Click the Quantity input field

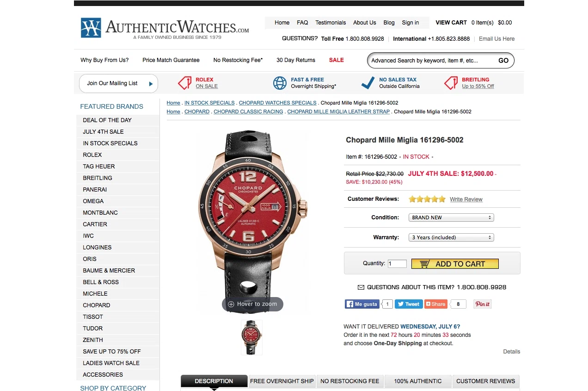coord(397,264)
